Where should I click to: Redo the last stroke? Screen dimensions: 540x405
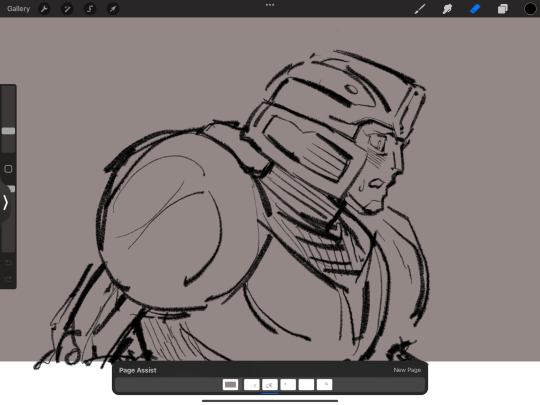(x=8, y=279)
